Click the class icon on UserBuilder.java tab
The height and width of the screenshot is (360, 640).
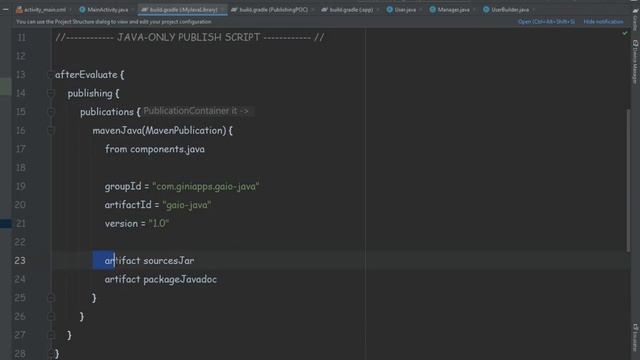[x=486, y=9]
